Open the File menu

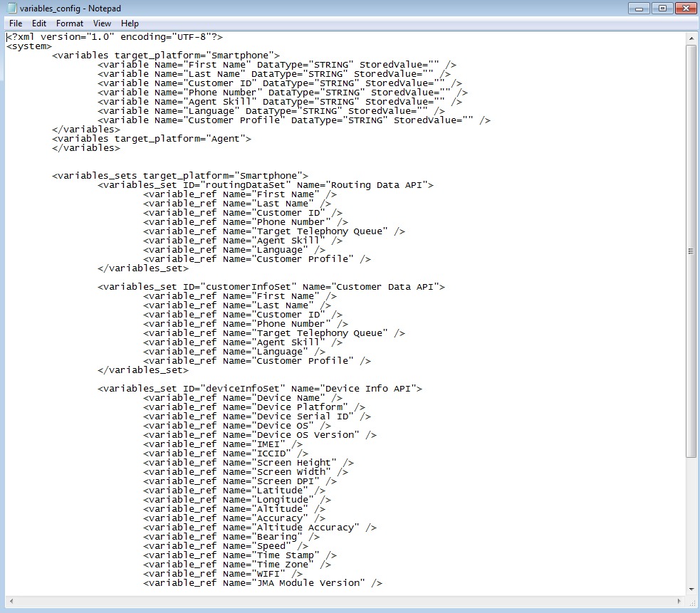16,23
